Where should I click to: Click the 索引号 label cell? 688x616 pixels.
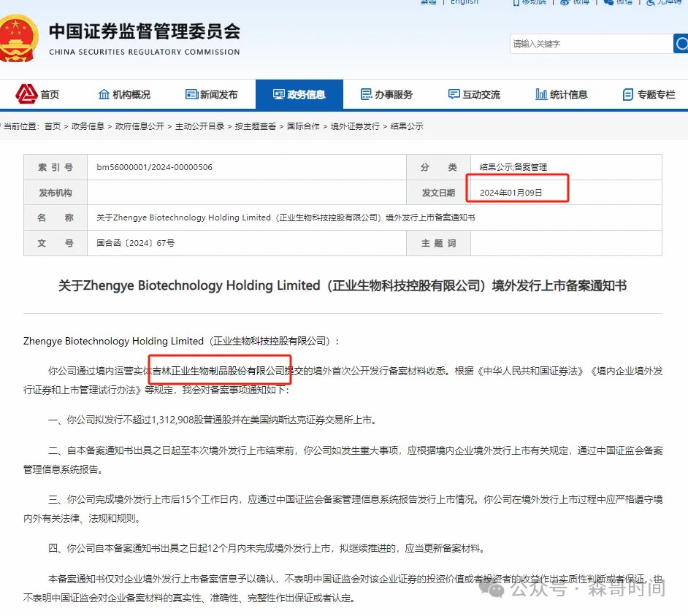pyautogui.click(x=56, y=167)
